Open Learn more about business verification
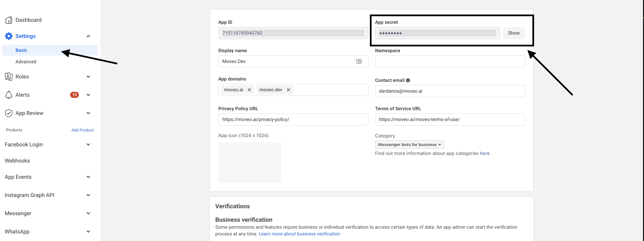644x241 pixels. tap(299, 234)
